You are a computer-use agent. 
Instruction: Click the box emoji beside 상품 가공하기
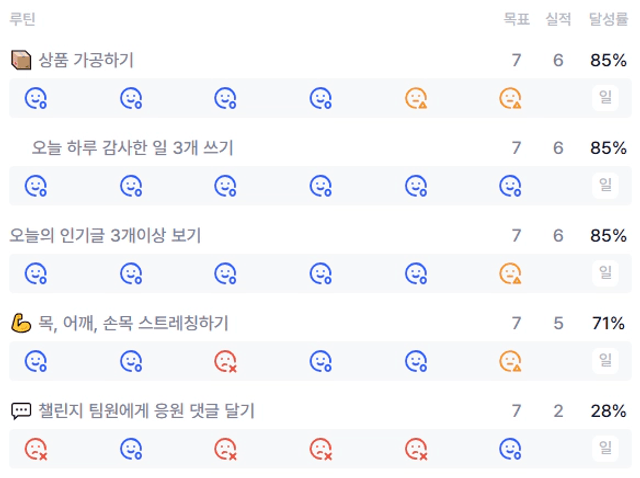[21, 60]
